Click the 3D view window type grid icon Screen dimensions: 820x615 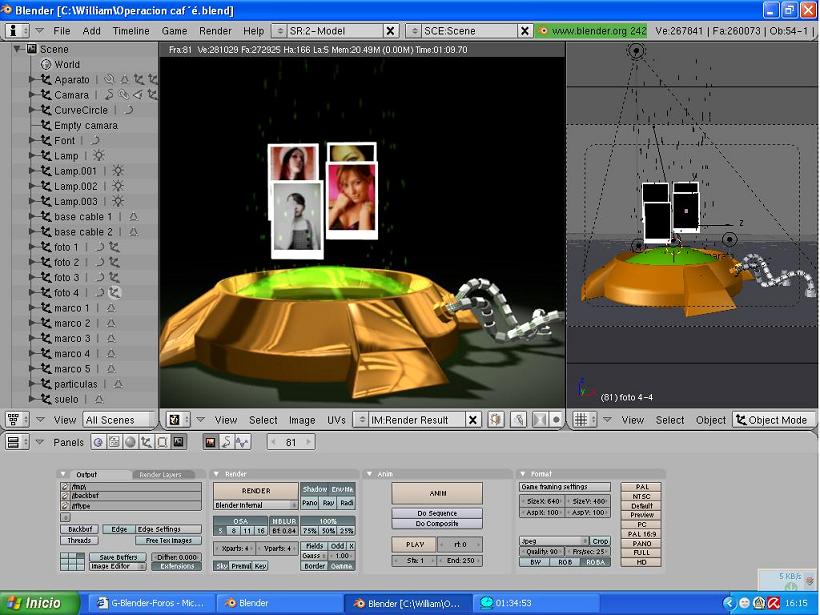[x=582, y=420]
